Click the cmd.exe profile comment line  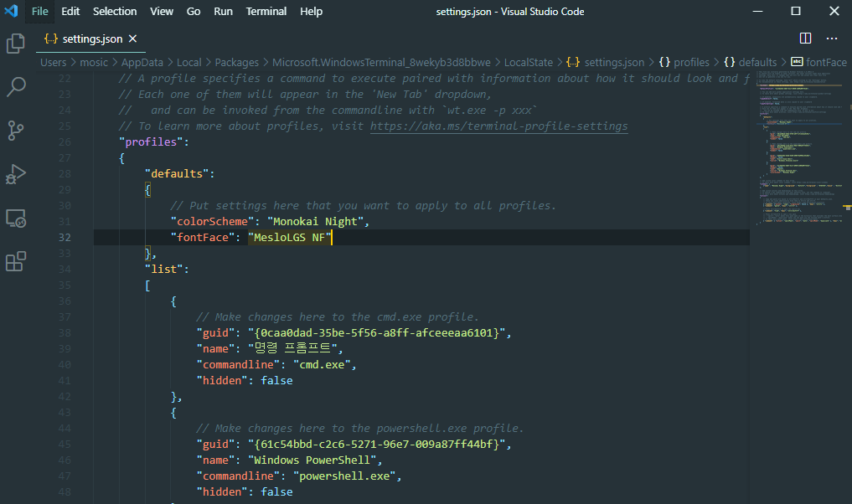point(337,317)
